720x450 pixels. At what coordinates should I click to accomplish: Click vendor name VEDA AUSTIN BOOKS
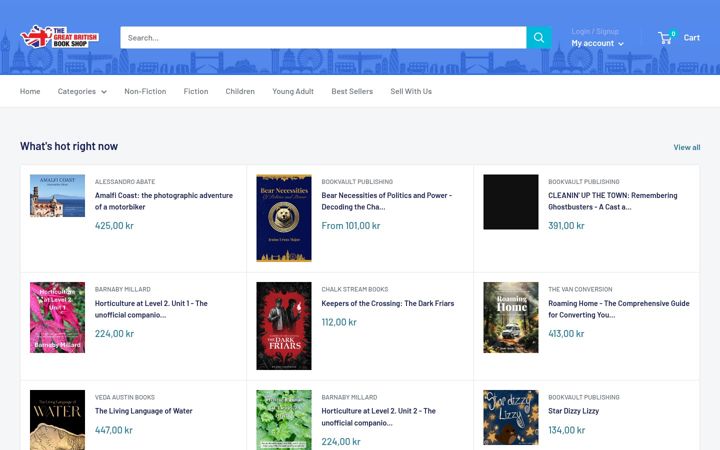coord(124,397)
